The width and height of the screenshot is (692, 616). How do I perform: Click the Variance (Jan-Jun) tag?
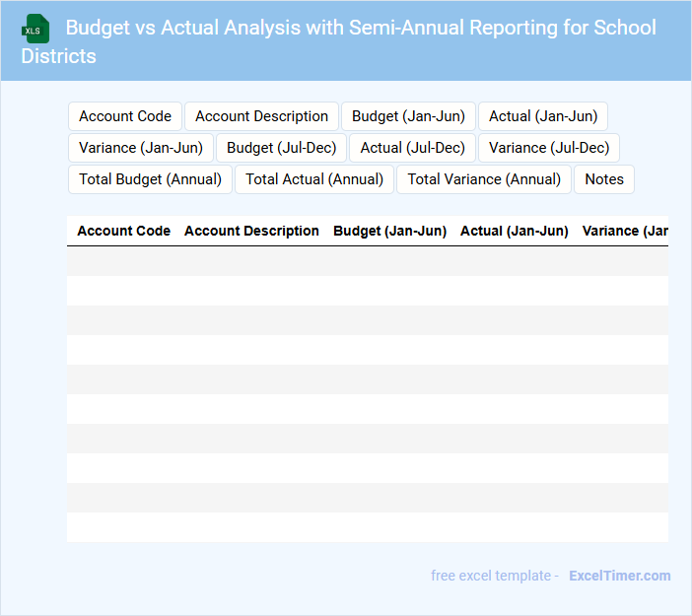coord(141,148)
